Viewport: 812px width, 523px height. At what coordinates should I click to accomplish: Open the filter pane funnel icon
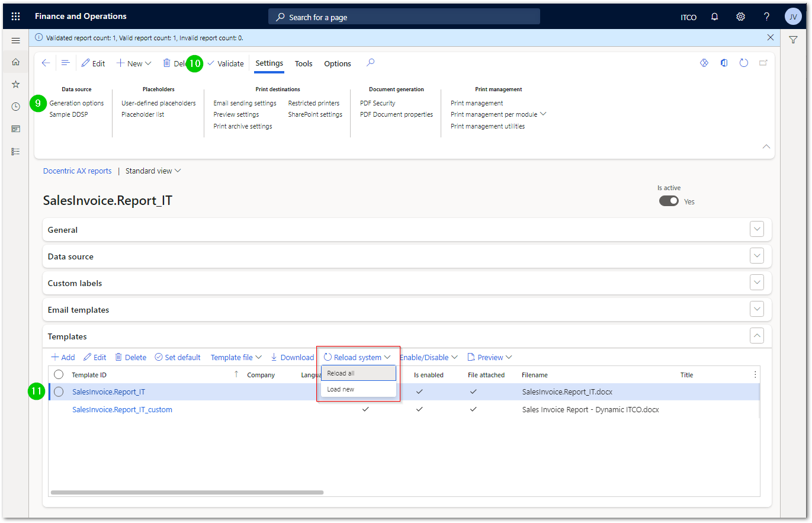click(x=793, y=40)
